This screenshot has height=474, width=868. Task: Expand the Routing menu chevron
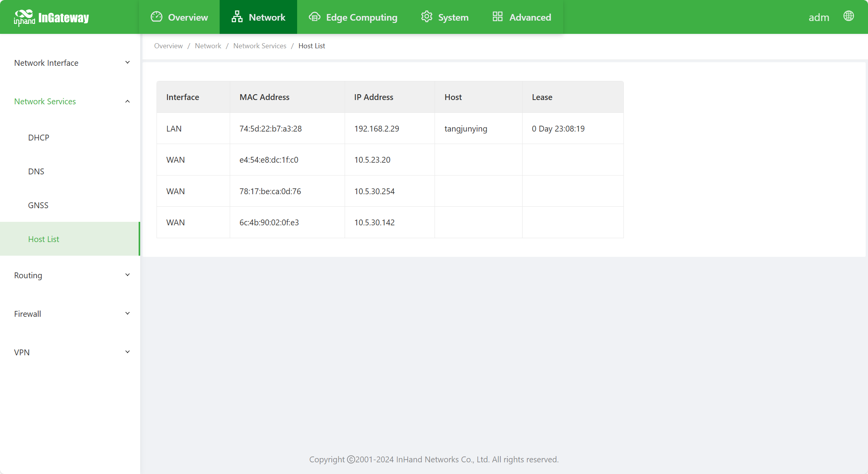(x=127, y=275)
